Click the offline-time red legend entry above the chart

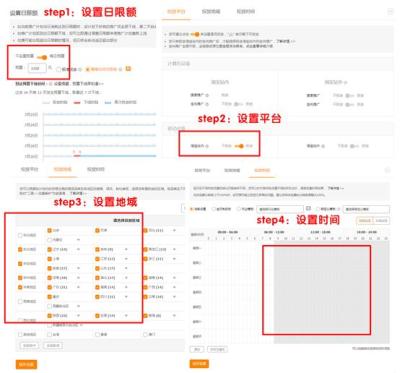point(86,102)
